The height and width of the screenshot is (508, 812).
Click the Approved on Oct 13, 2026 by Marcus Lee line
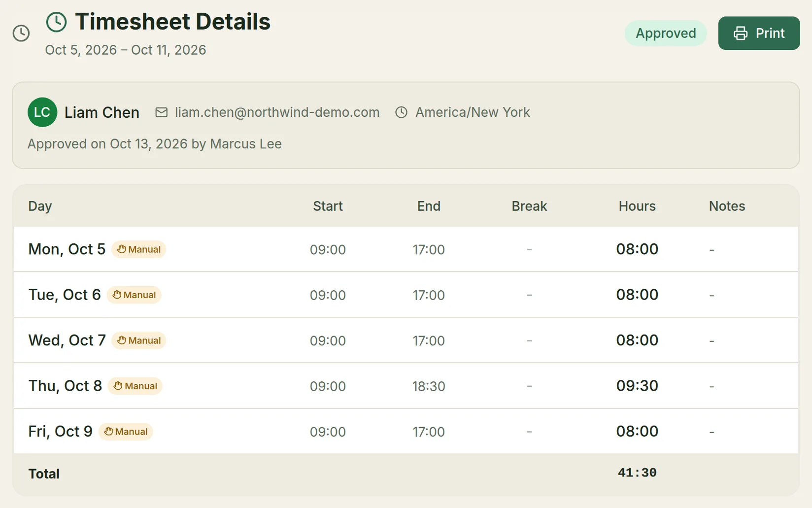coord(155,144)
